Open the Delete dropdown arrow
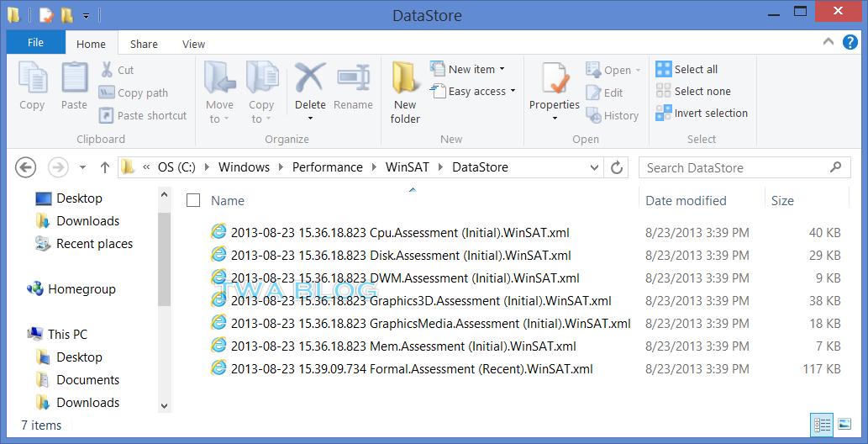 (x=310, y=119)
